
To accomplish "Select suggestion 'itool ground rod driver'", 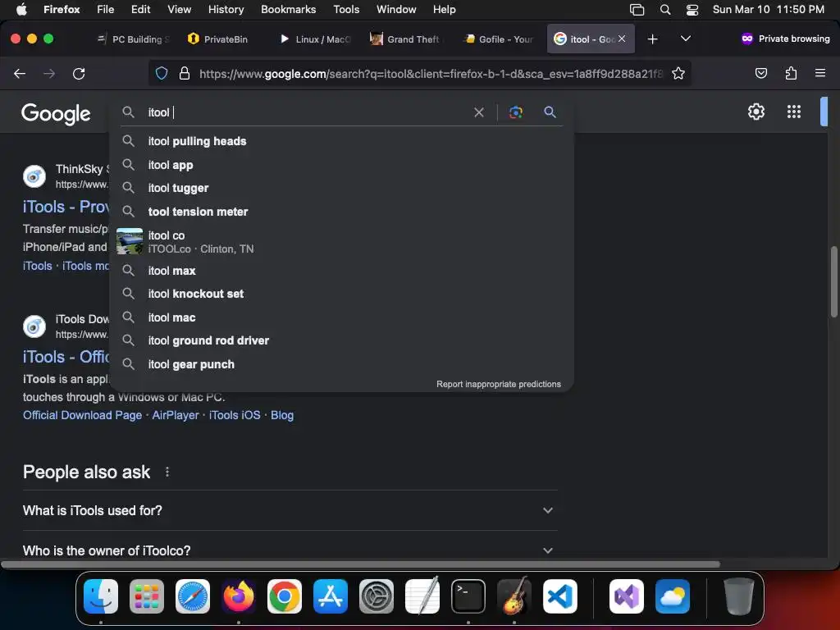I will click(341, 340).
